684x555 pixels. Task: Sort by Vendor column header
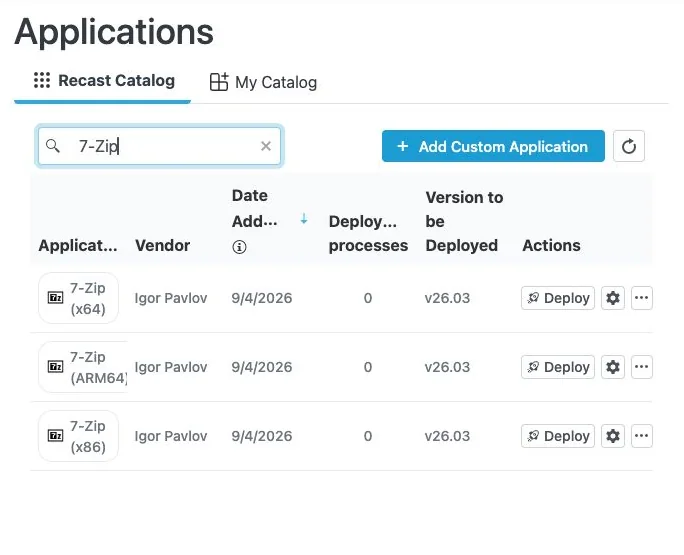(162, 246)
